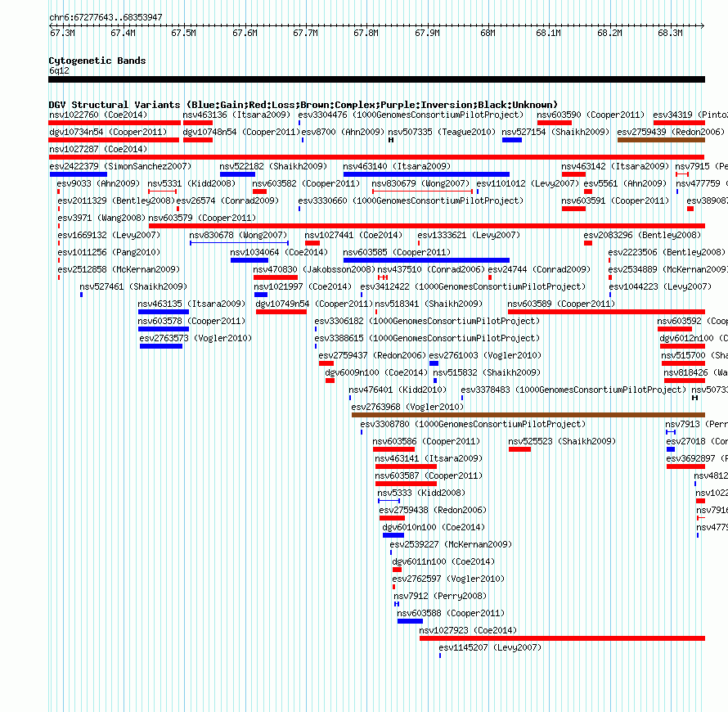Open the nsv830679 (Wong2007) label
Image resolution: width=728 pixels, height=712 pixels.
[420, 183]
